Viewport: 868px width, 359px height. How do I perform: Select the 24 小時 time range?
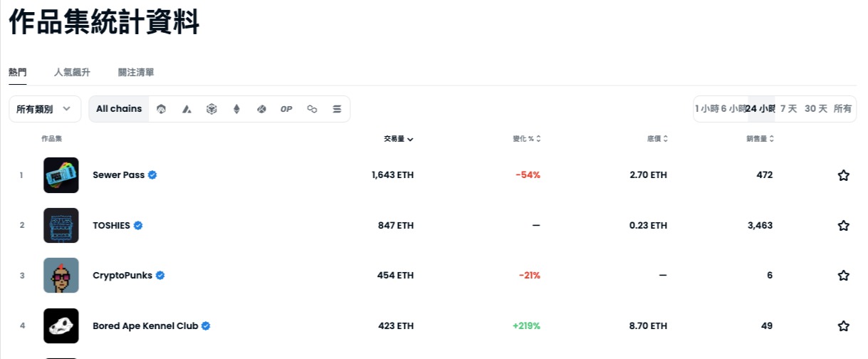coord(761,109)
